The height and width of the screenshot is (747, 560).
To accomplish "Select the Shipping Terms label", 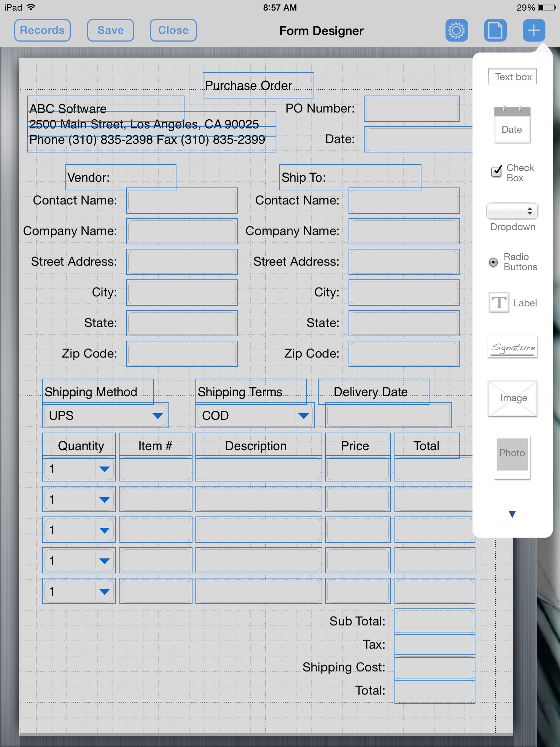I will 251,392.
